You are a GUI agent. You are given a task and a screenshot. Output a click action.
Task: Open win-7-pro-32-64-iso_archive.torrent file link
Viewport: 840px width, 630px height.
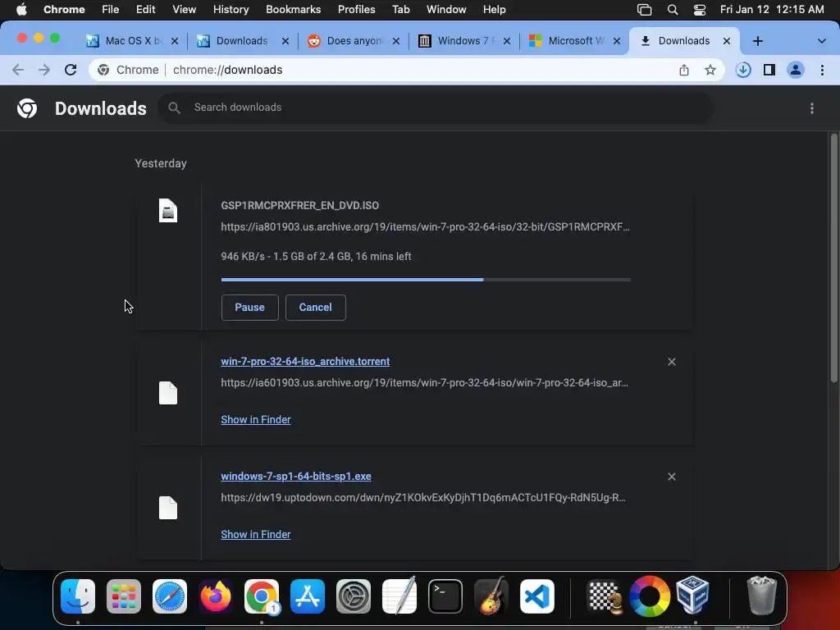[x=305, y=361]
